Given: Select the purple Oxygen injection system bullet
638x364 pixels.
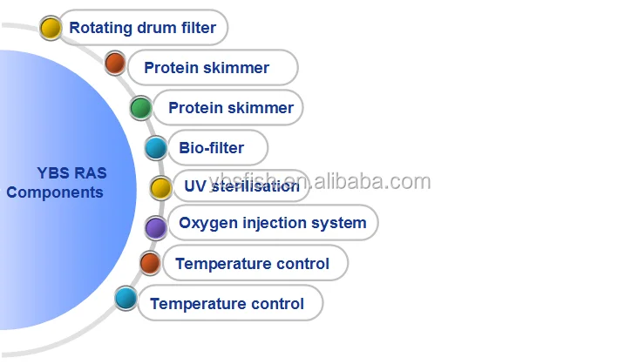Looking at the screenshot, I should coord(155,227).
